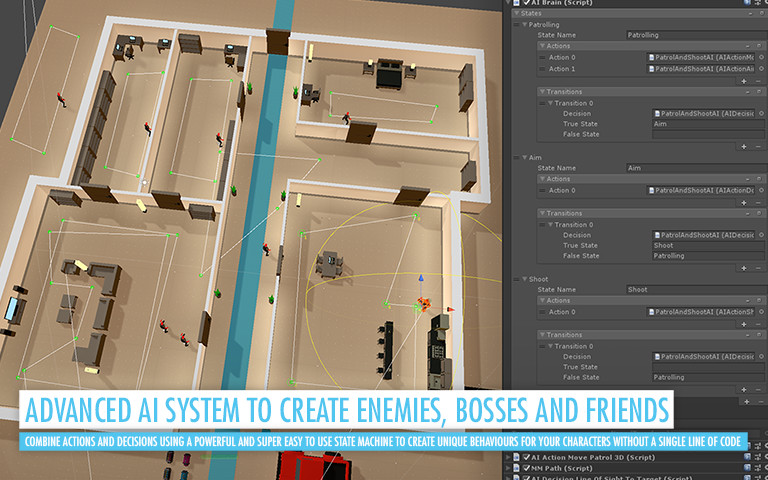Select the orange highlighted character in scene

pyautogui.click(x=423, y=304)
